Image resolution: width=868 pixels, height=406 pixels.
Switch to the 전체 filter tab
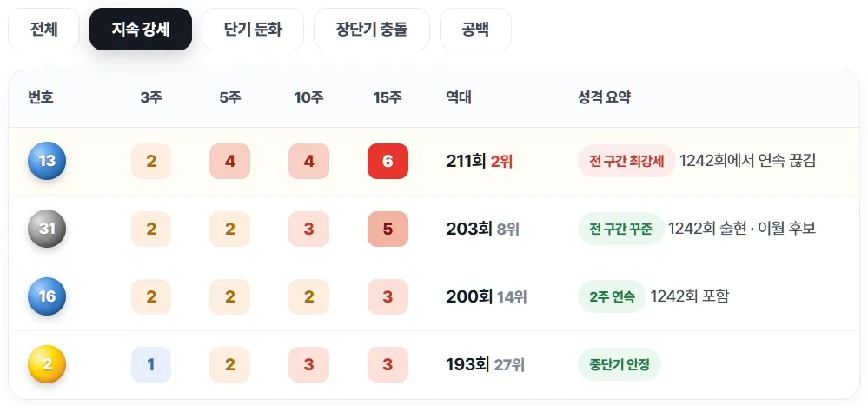(43, 29)
